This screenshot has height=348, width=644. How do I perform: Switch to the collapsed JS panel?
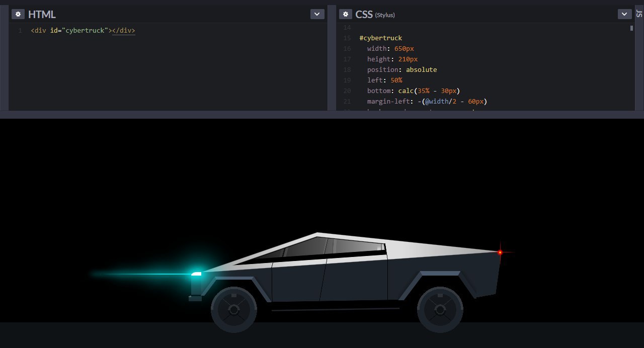point(639,14)
